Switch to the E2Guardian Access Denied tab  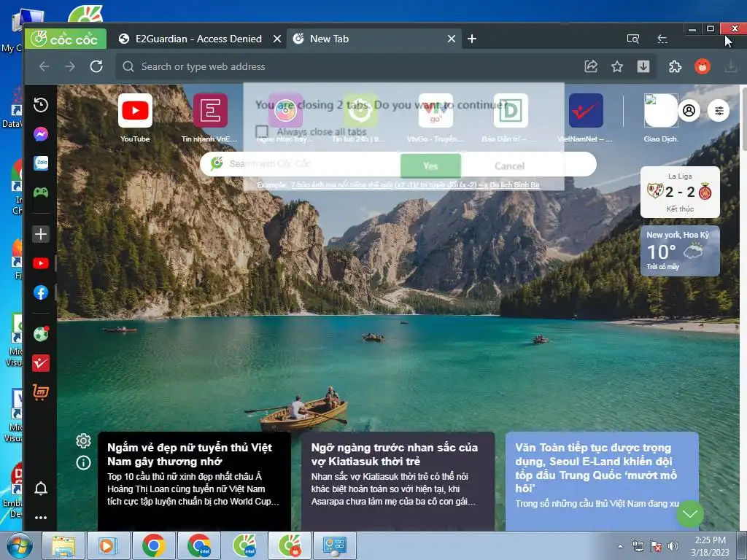tap(198, 39)
